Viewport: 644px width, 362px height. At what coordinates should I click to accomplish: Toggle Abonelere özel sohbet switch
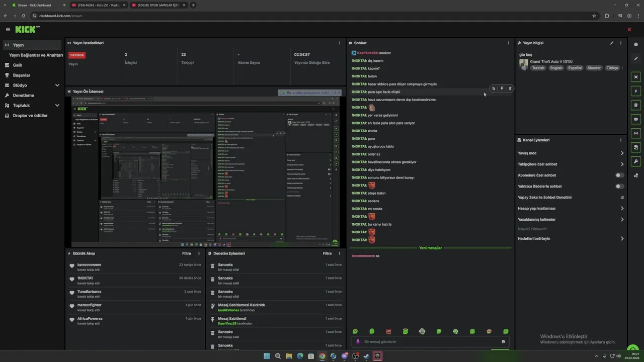620,175
